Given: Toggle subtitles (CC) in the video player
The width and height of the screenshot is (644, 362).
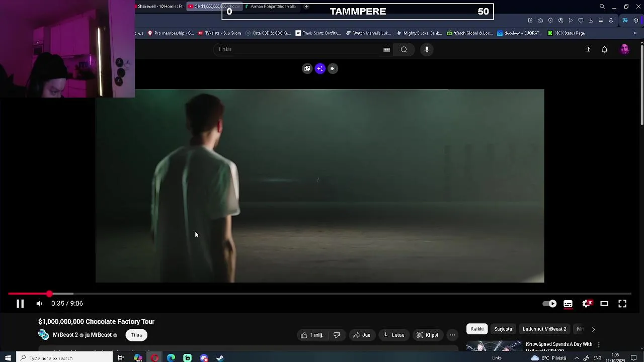Looking at the screenshot, I should pos(568,304).
